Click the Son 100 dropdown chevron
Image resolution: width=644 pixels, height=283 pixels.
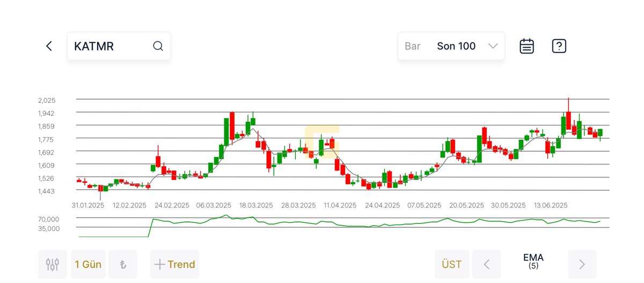(493, 46)
